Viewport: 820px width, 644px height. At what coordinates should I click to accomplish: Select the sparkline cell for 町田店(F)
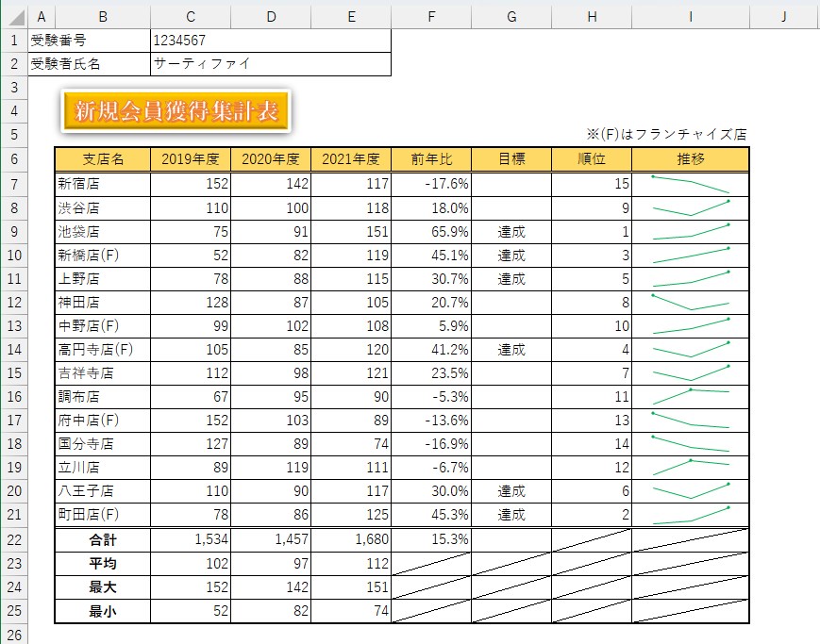(690, 514)
